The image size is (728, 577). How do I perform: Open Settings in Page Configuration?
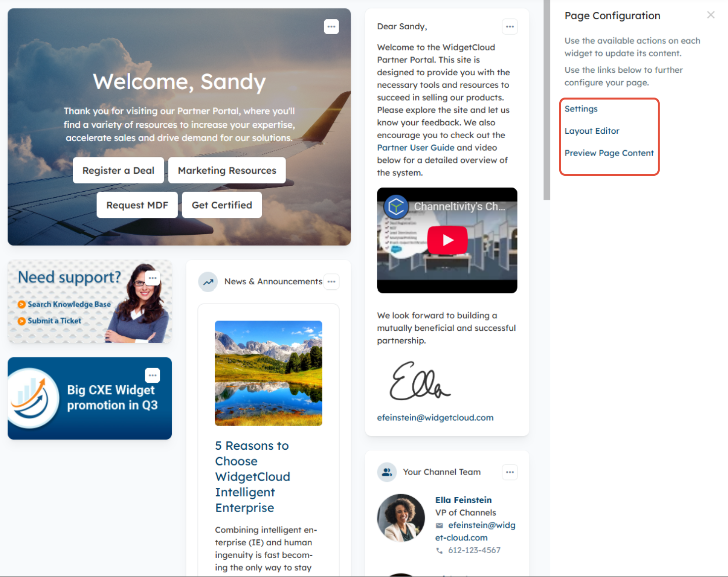pos(581,109)
